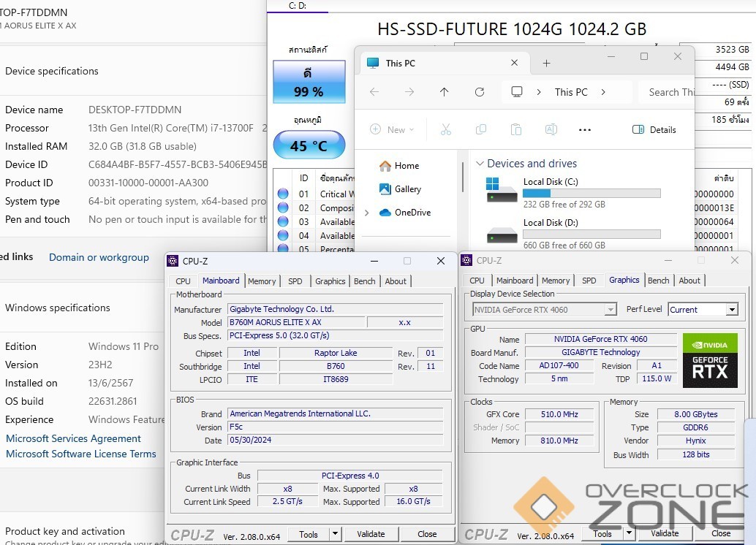This screenshot has width=756, height=545.
Task: Click the Rename icon in File Explorer toolbar
Action: click(551, 129)
